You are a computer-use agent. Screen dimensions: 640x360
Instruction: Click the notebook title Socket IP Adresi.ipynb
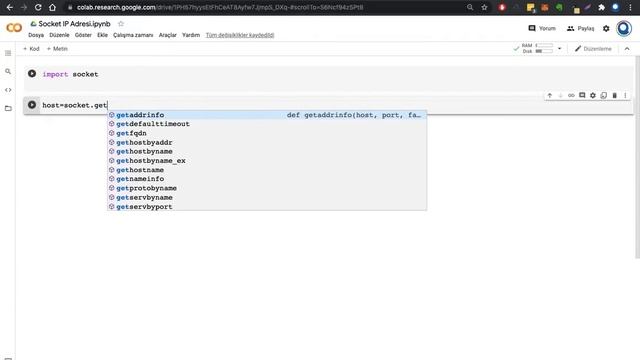coord(74,24)
